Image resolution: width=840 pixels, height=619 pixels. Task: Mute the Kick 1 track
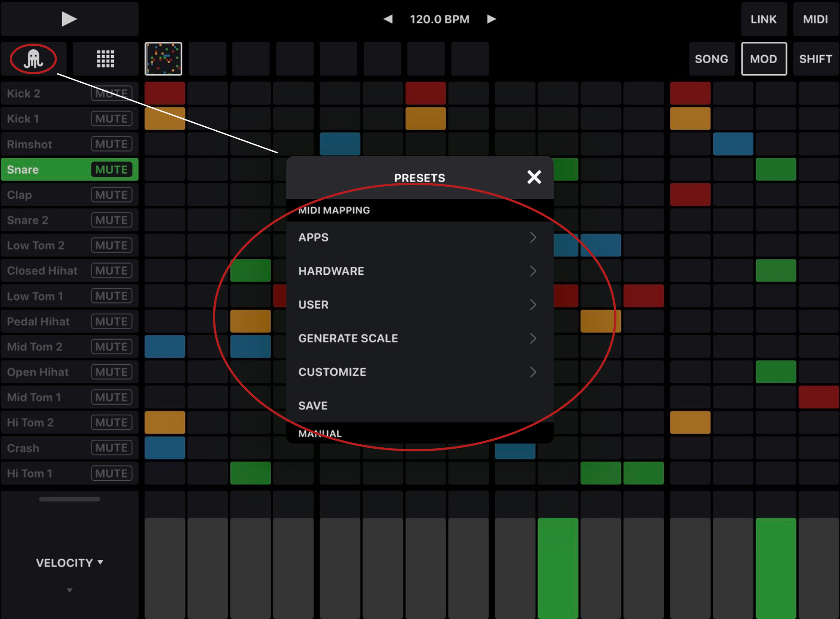112,118
